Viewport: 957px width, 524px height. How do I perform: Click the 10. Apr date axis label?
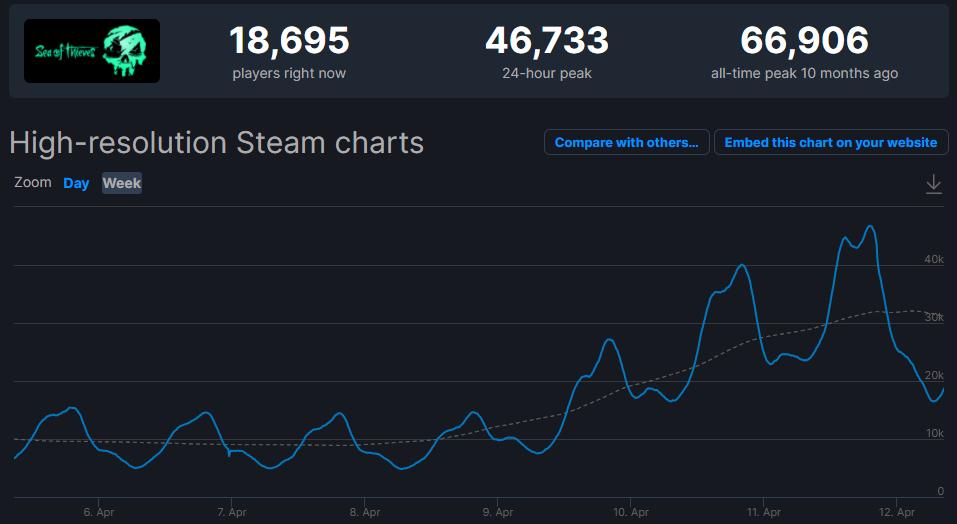(630, 512)
